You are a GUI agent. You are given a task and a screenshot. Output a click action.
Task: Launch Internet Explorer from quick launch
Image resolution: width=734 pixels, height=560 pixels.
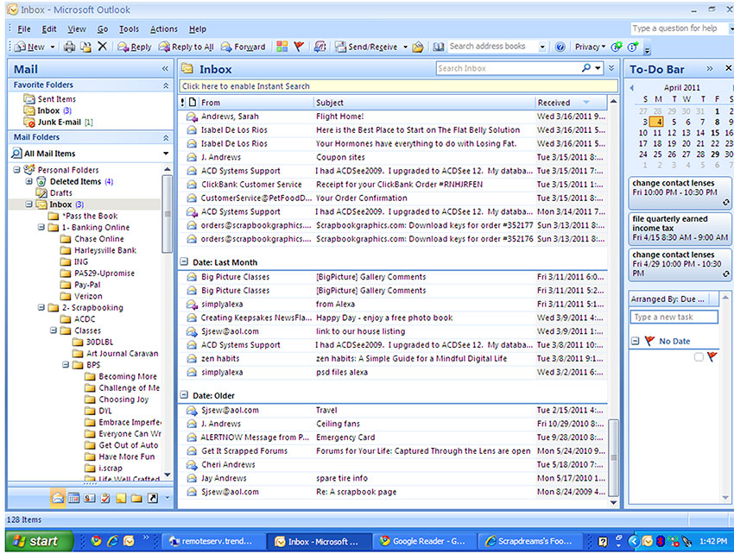tap(112, 541)
